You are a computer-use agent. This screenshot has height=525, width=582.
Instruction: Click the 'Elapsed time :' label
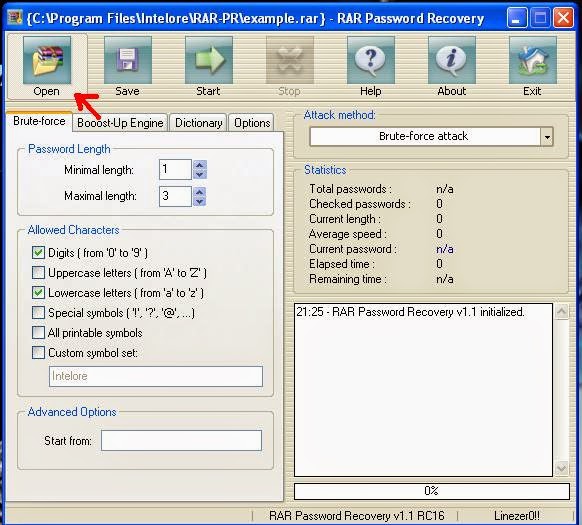coord(342,264)
